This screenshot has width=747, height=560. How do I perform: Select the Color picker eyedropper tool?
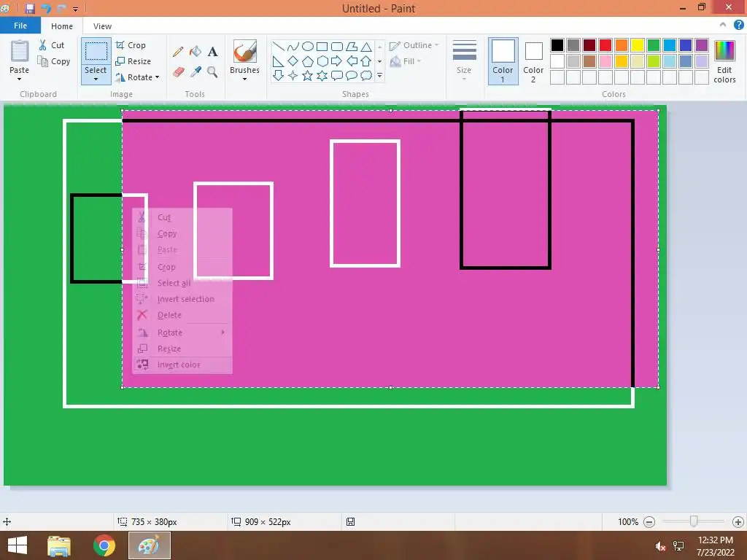(196, 72)
